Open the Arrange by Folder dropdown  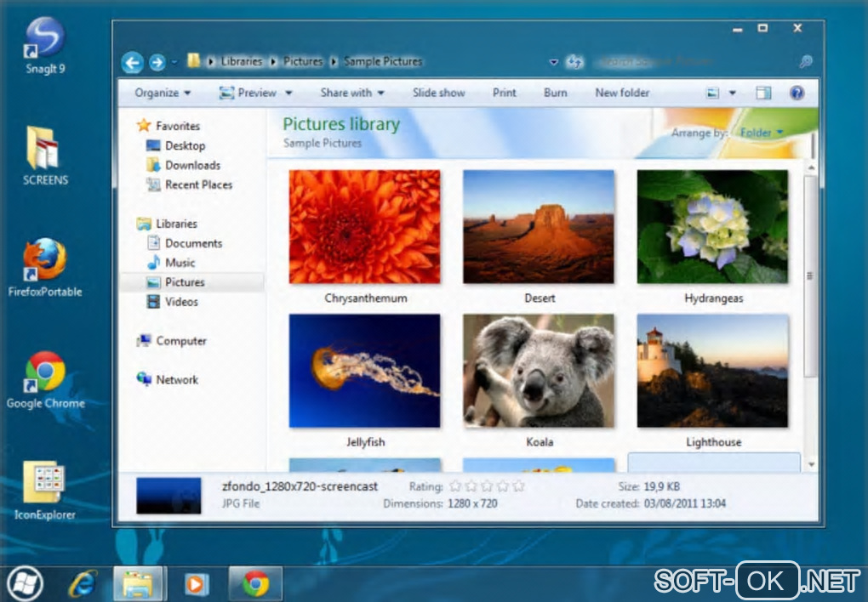[x=762, y=133]
